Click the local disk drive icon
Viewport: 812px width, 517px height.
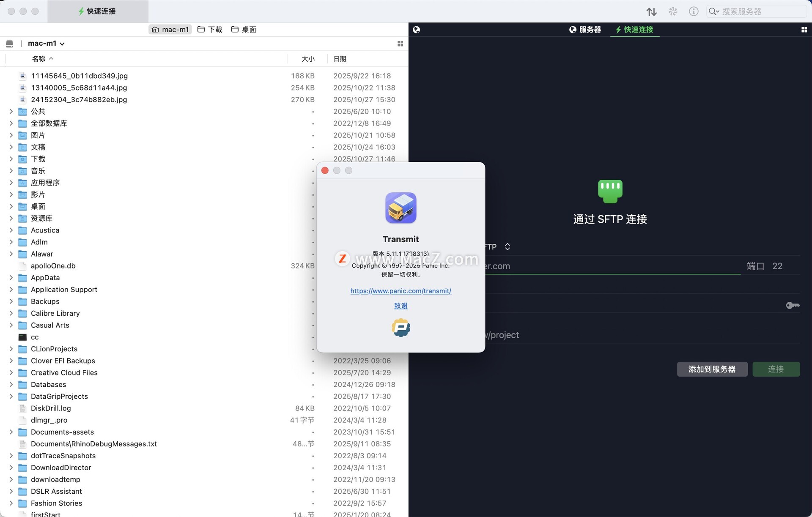(x=10, y=44)
